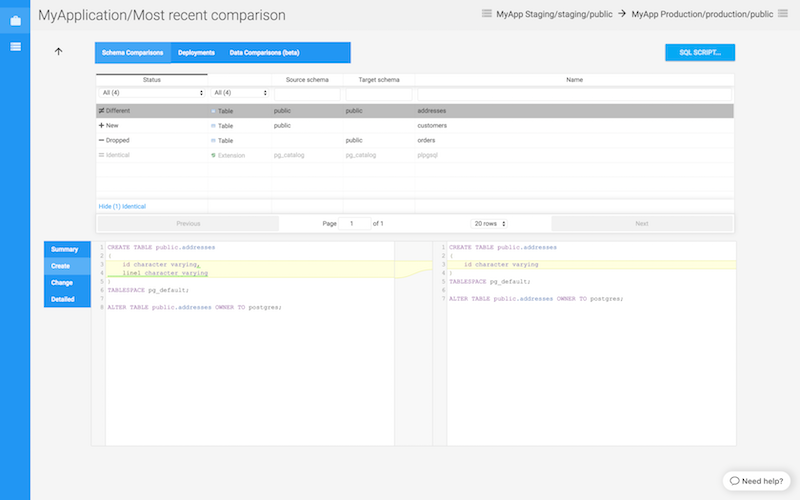The image size is (800, 500).
Task: Click table icon in the addresses row
Action: pos(213,111)
